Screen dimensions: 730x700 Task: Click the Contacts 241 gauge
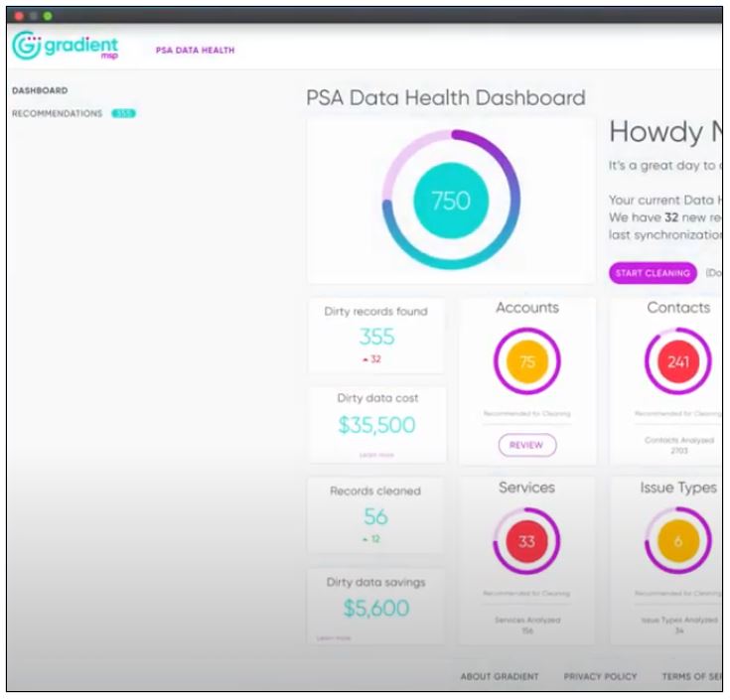pyautogui.click(x=677, y=361)
